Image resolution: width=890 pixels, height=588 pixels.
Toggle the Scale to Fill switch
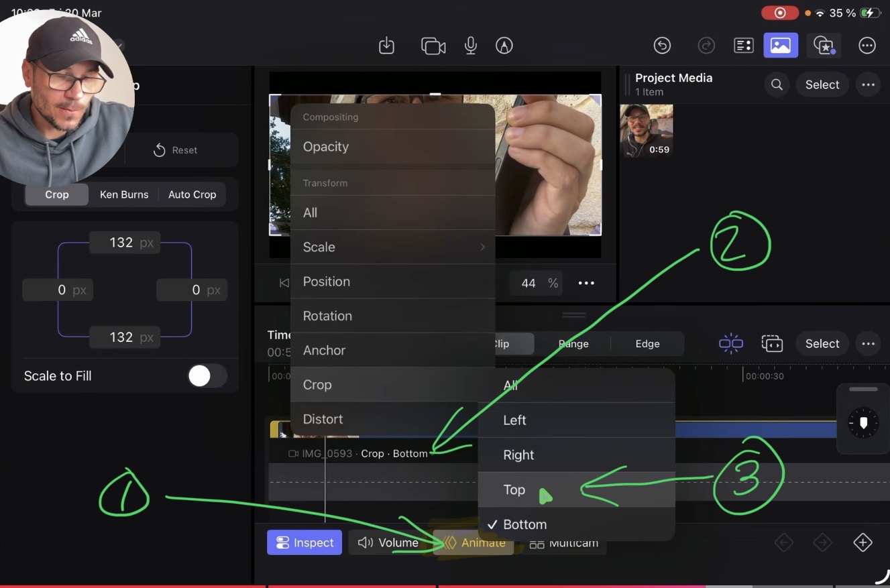coord(207,375)
